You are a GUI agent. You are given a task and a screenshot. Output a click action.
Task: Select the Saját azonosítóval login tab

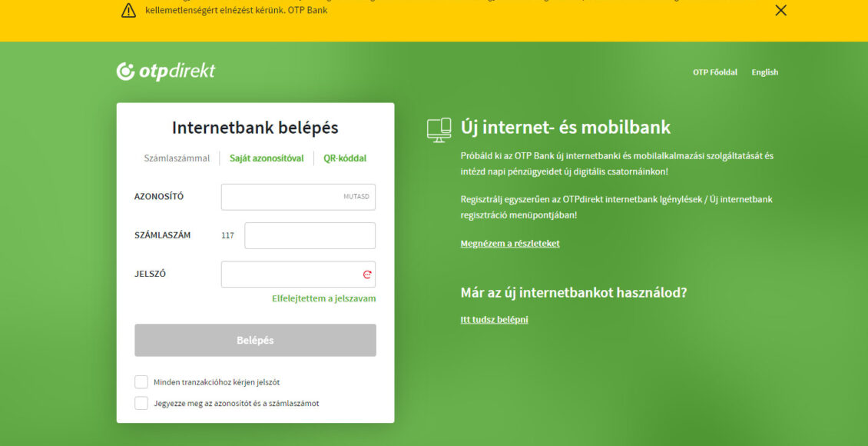tap(267, 158)
